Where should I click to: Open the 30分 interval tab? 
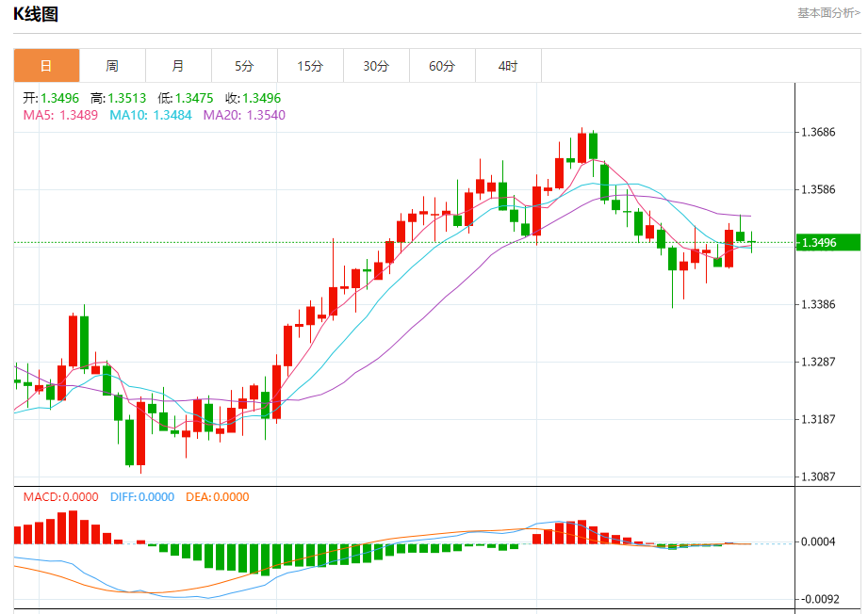coord(376,66)
